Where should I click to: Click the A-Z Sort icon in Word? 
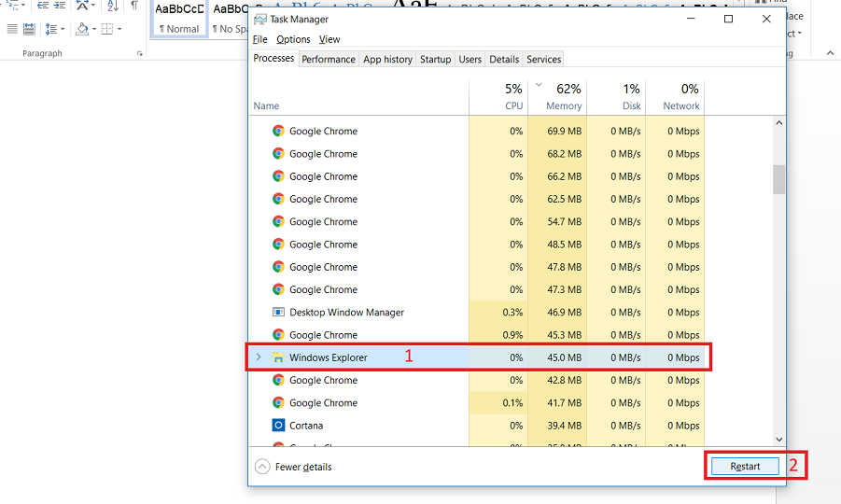pyautogui.click(x=112, y=6)
